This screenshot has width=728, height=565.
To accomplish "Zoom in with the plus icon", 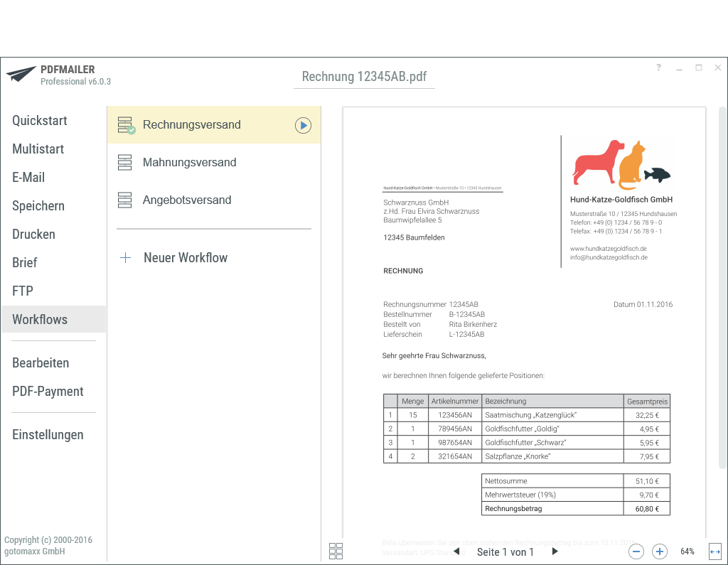I will point(660,551).
